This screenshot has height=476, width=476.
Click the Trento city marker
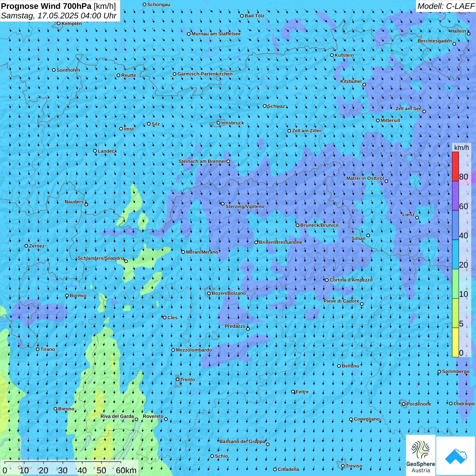coord(177,379)
